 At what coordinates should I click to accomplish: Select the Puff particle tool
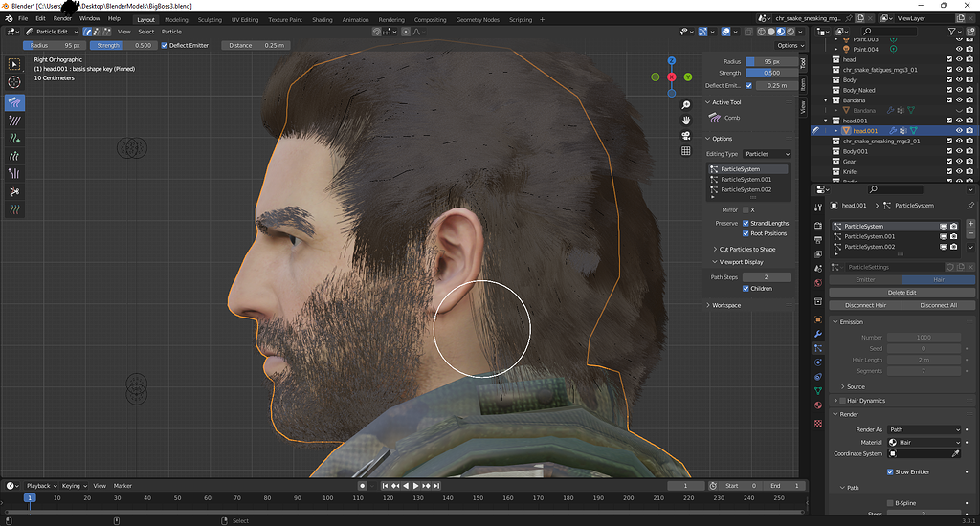pos(14,174)
